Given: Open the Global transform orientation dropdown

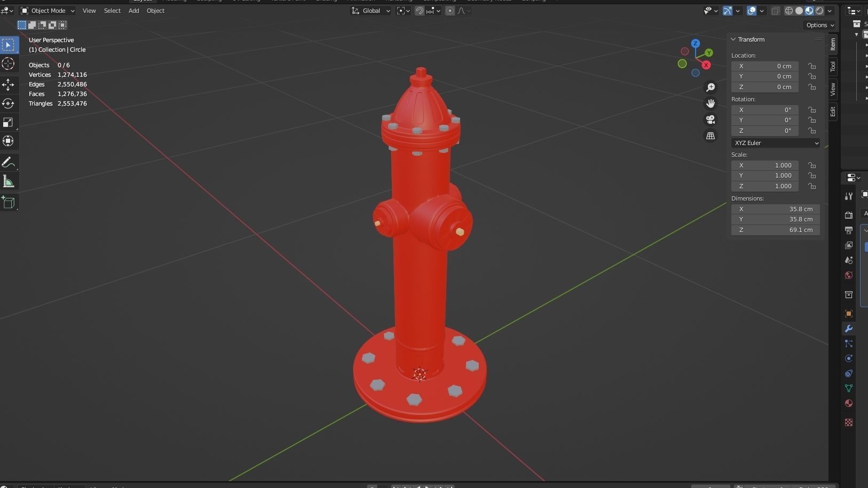Looking at the screenshot, I should (x=371, y=11).
